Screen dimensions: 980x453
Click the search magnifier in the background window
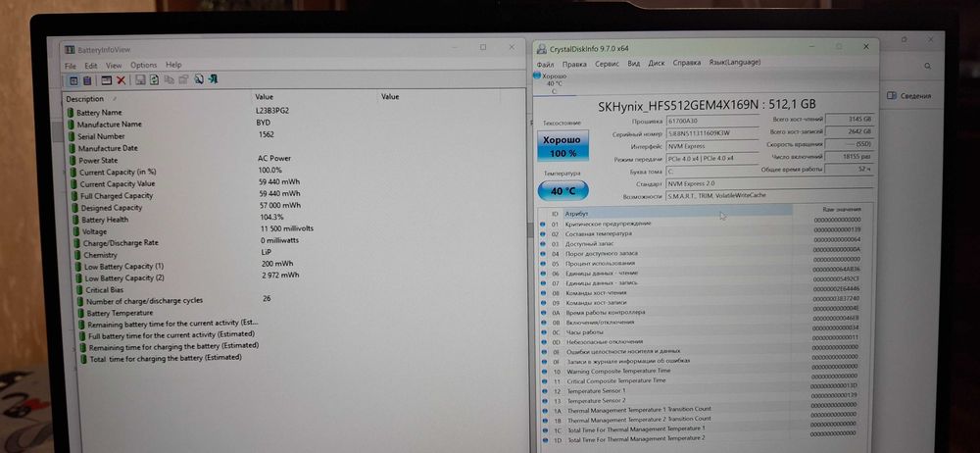coord(928,66)
